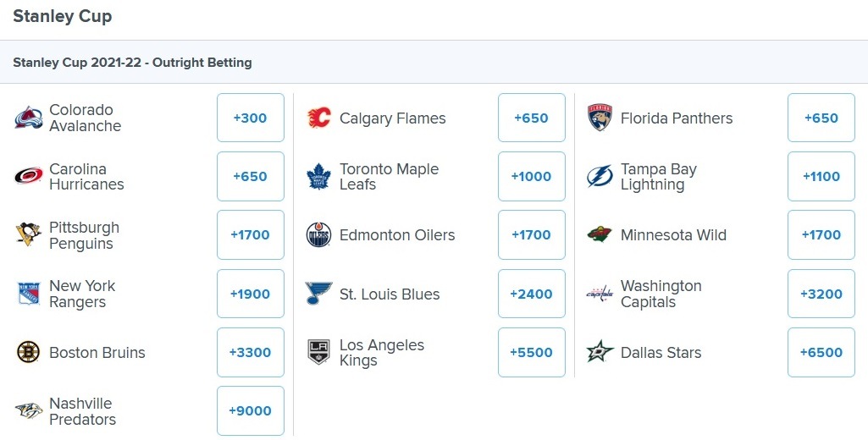Click the Stanley Cup 2021-22 Outright Betting header
Viewport: 868px width, 440px height.
click(132, 63)
